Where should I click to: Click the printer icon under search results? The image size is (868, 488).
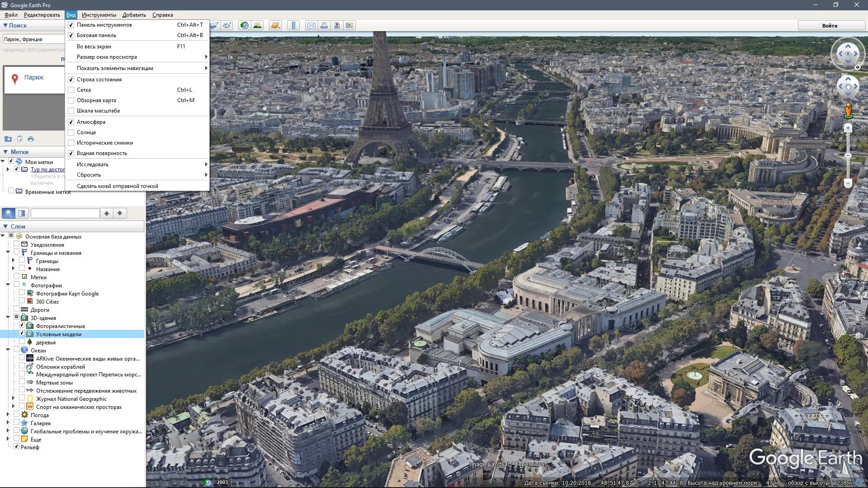[x=31, y=139]
